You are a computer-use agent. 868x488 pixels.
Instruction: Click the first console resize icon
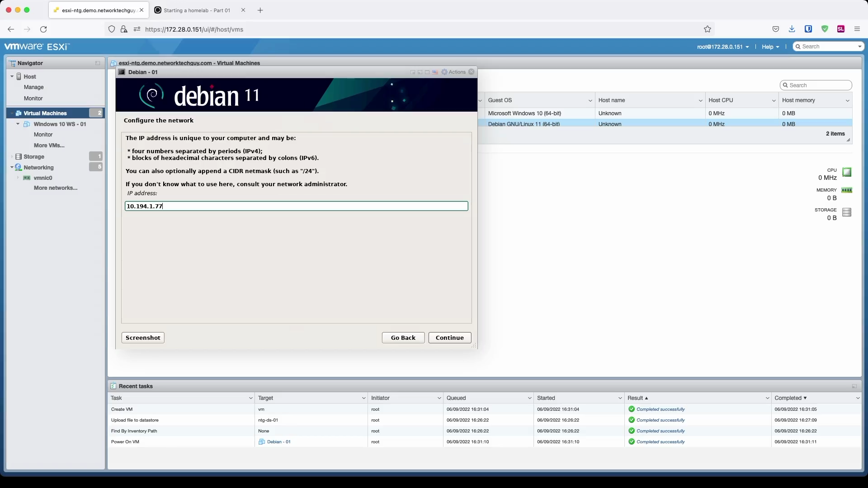pyautogui.click(x=413, y=72)
